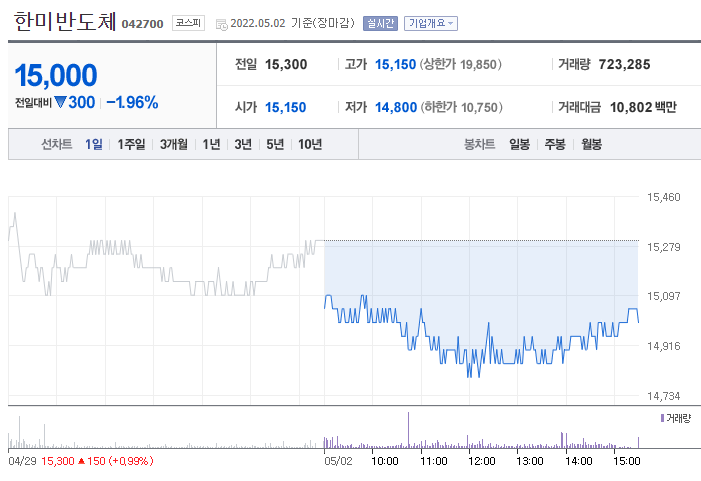Switch to the 1주일 line chart
The height and width of the screenshot is (481, 701).
[x=131, y=144]
